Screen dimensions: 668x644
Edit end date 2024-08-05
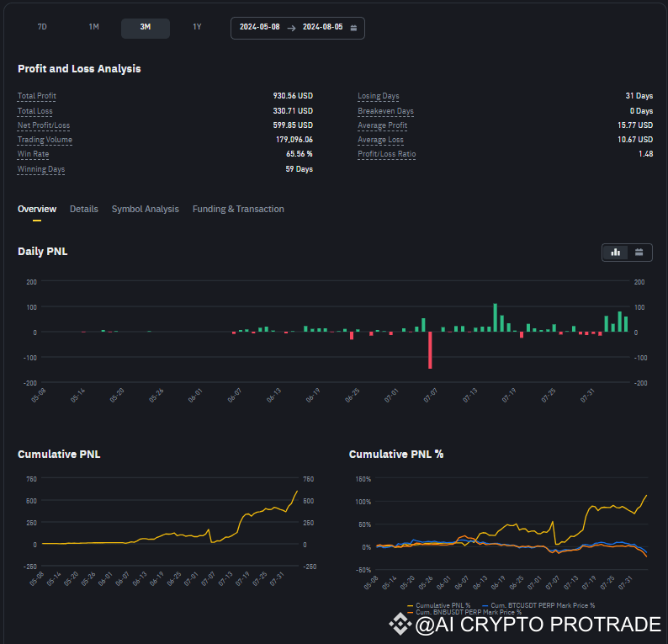(x=322, y=27)
